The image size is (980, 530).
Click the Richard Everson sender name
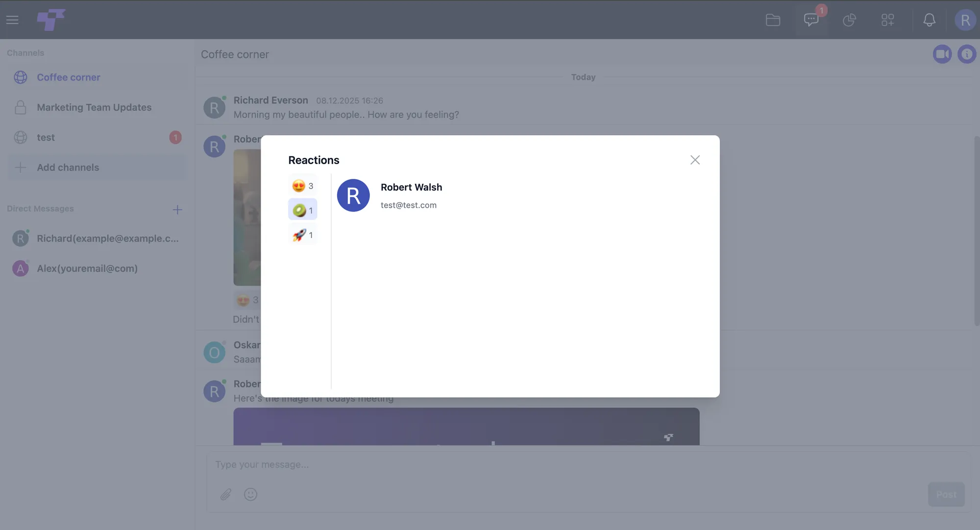pyautogui.click(x=270, y=100)
